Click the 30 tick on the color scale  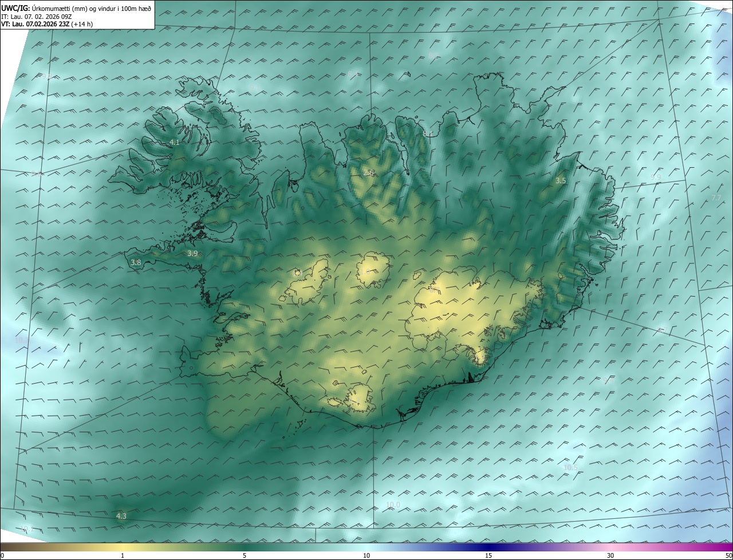[610, 555]
